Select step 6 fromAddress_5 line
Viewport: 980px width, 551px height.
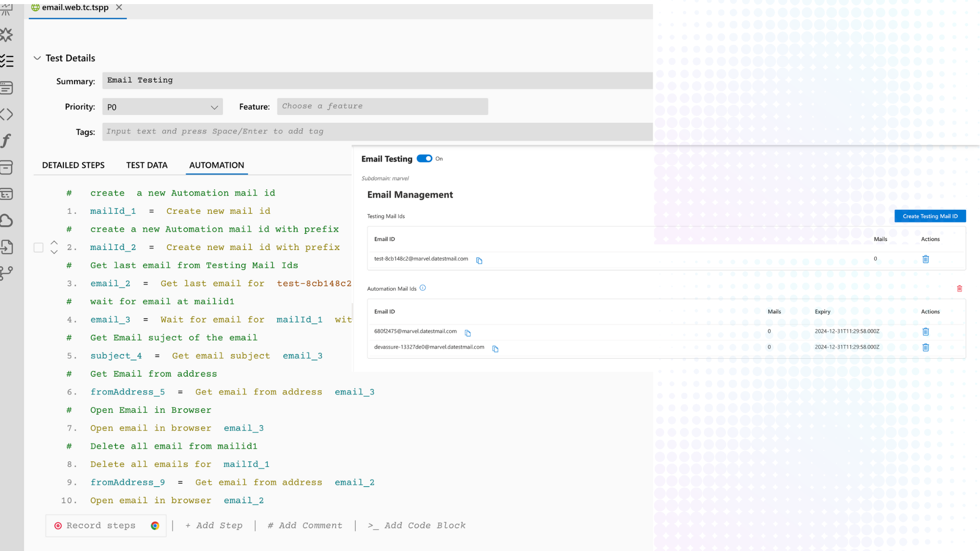[232, 392]
